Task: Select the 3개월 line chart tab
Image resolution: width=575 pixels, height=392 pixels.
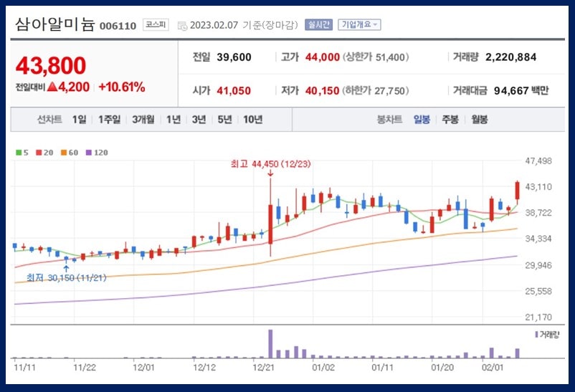Action: [143, 120]
